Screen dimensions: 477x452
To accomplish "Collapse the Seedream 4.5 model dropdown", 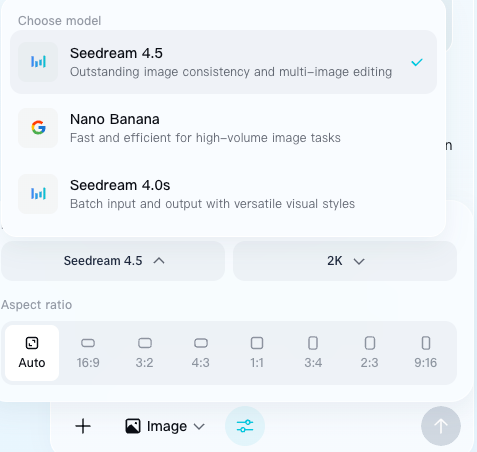I will pyautogui.click(x=113, y=261).
